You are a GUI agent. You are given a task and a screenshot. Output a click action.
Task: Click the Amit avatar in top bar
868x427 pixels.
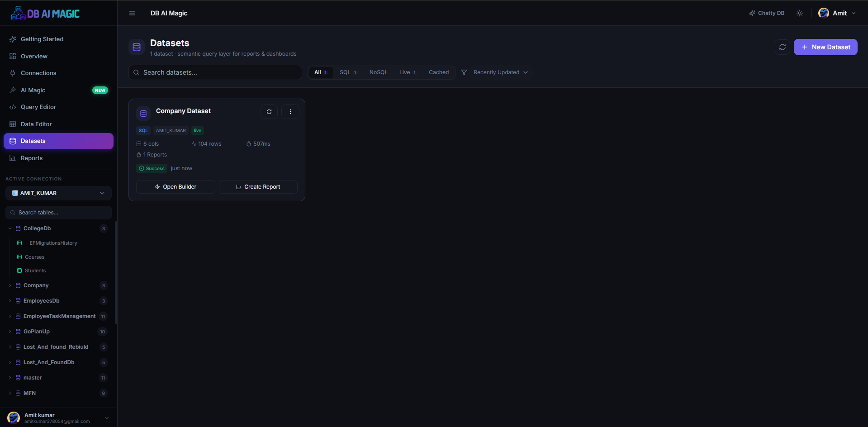click(824, 13)
